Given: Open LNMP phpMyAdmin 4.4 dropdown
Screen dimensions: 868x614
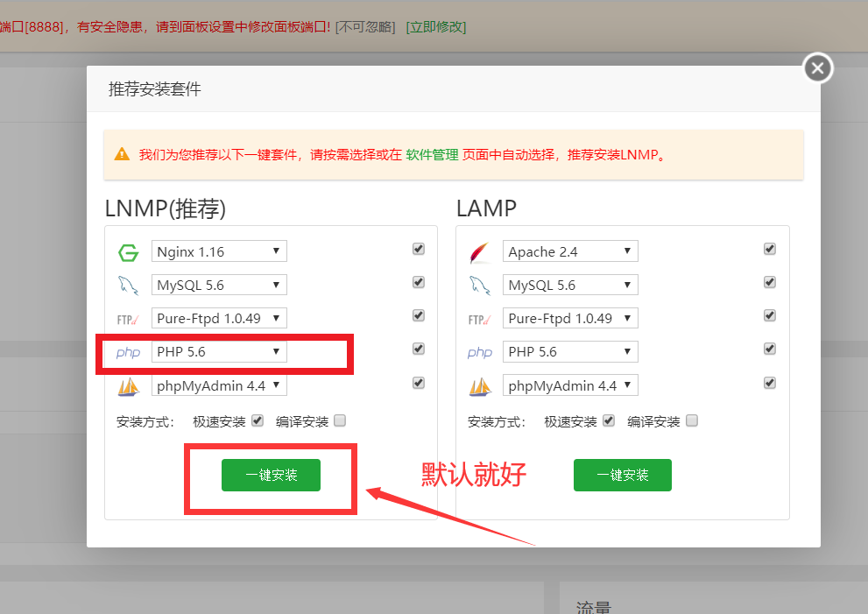Looking at the screenshot, I should tap(219, 385).
